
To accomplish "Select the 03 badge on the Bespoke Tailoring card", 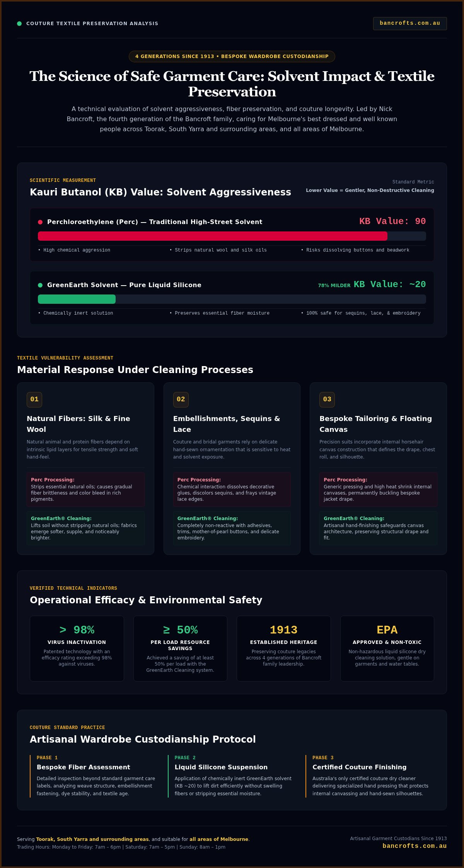I will [327, 399].
